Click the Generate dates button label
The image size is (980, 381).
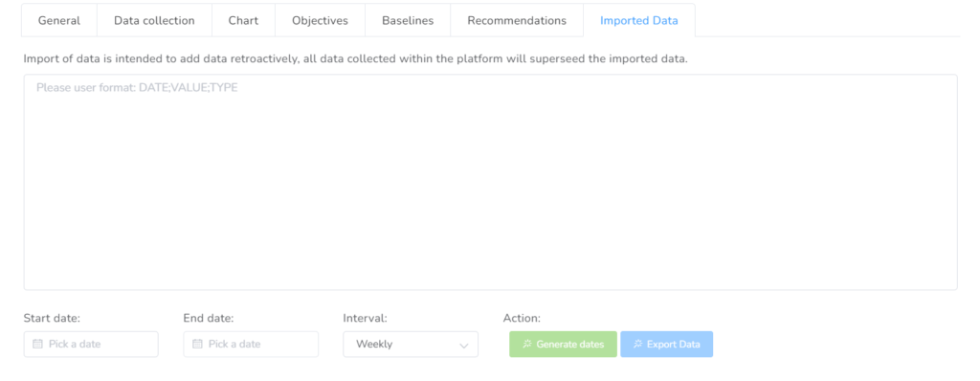pyautogui.click(x=570, y=344)
